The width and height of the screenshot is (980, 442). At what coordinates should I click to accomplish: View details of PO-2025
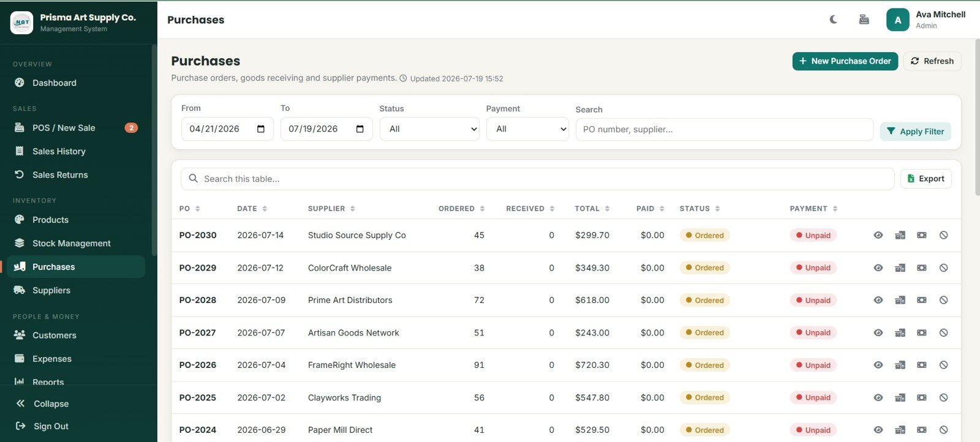(x=878, y=397)
